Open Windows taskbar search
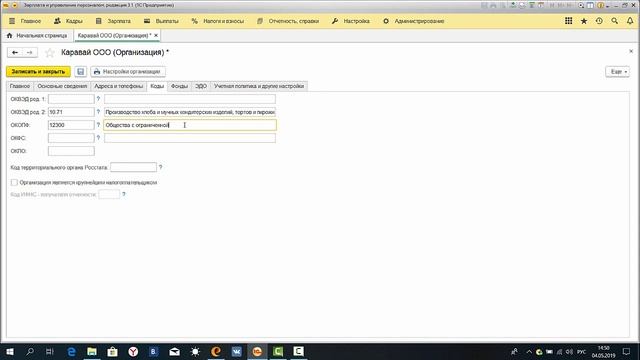 coord(30,351)
